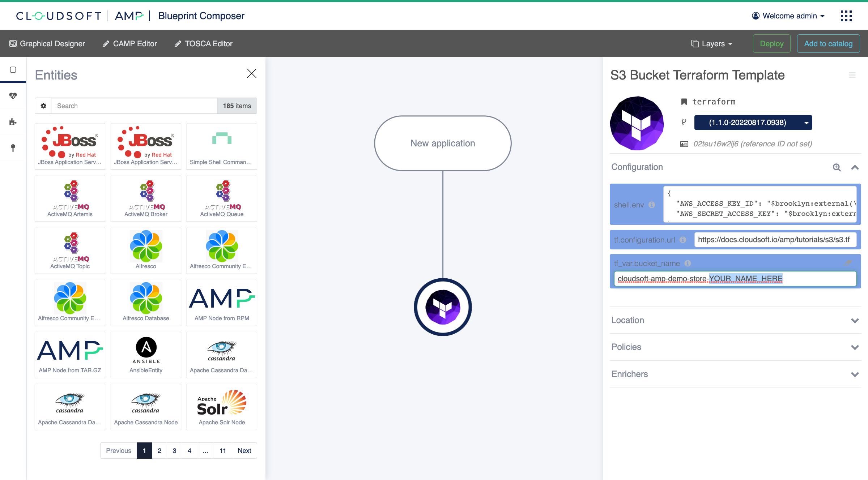Pick the Apache Solr Node entity
The width and height of the screenshot is (868, 480).
click(222, 407)
